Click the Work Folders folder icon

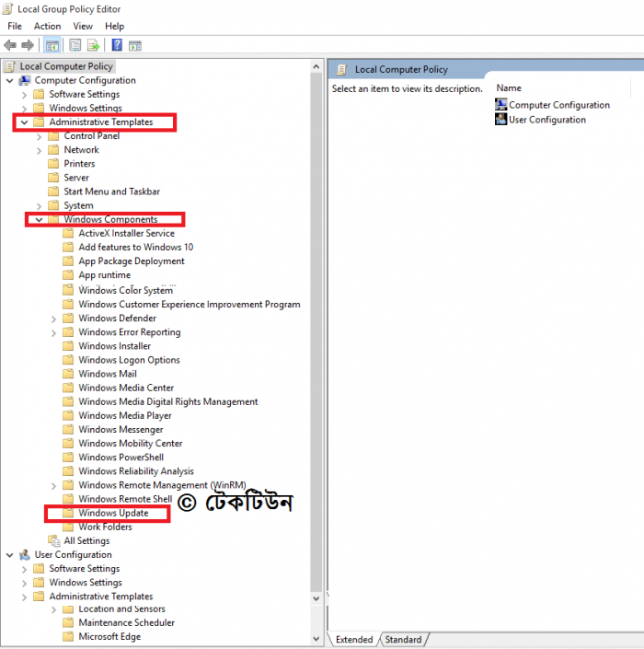(x=68, y=527)
